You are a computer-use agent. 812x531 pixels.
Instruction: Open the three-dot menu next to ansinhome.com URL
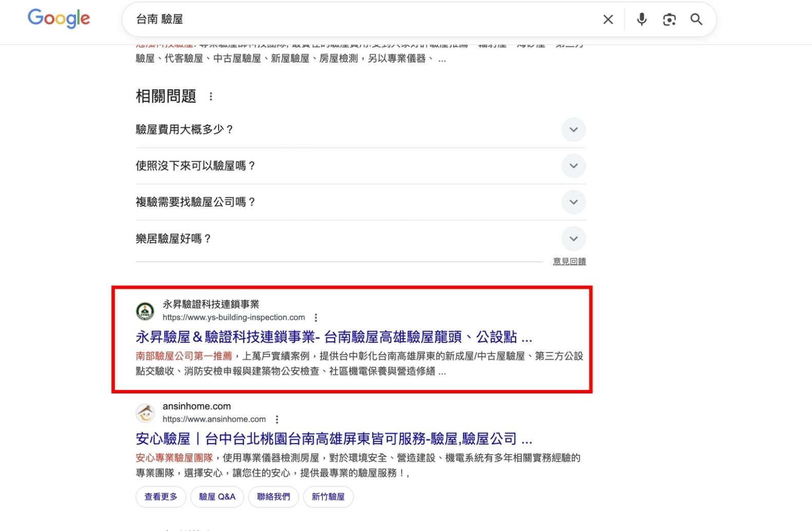pos(277,420)
